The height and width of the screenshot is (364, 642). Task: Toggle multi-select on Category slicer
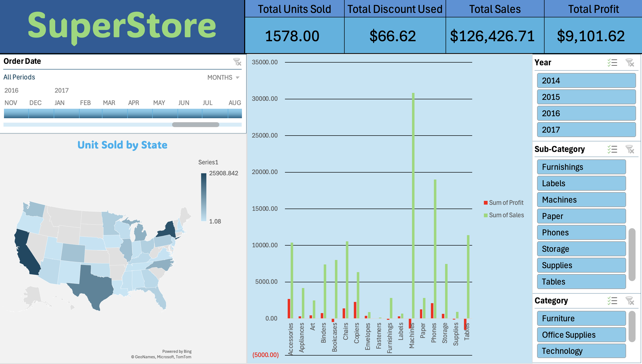point(612,300)
